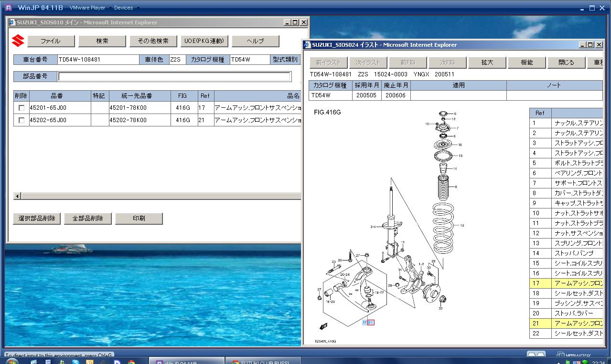Open the Devices dropdown menu

[127, 8]
